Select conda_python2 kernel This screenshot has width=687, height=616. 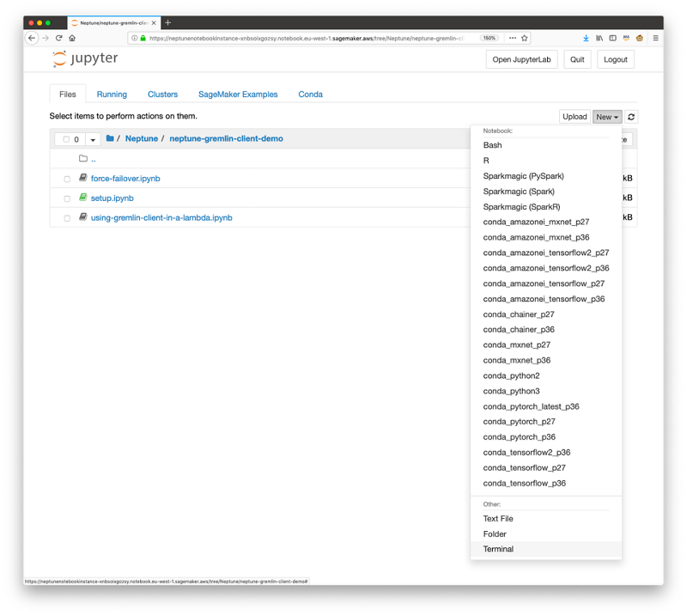(x=546, y=375)
